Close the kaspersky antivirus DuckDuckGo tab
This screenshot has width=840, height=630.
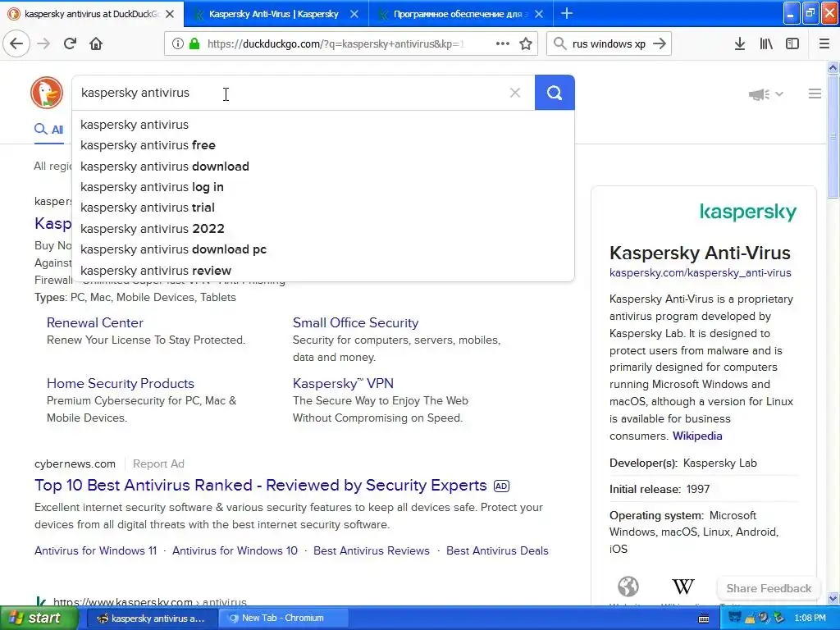click(170, 14)
